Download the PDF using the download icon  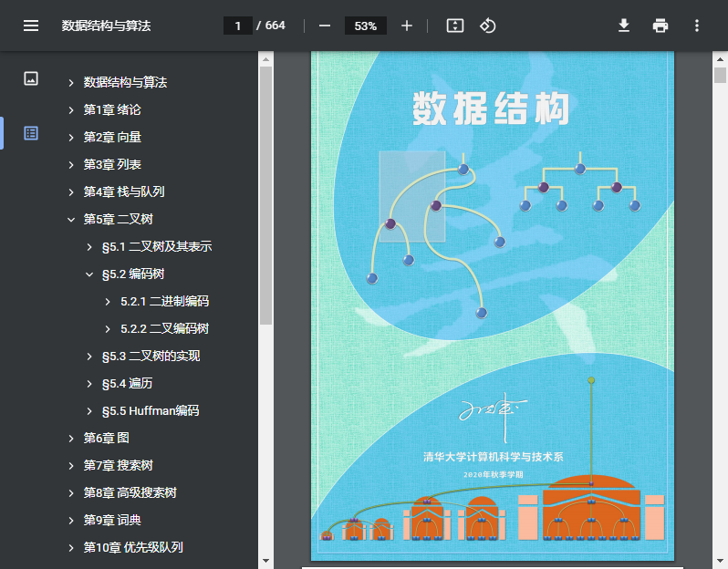[x=624, y=26]
